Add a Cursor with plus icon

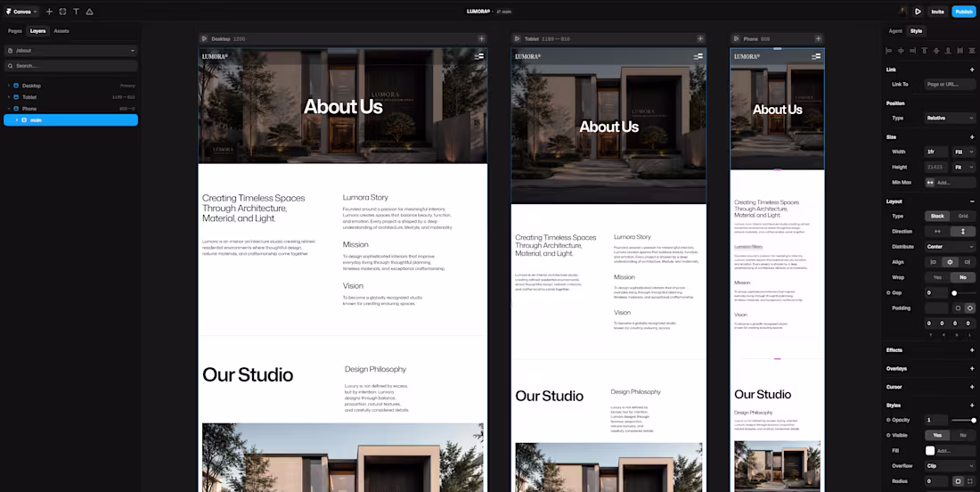point(972,387)
